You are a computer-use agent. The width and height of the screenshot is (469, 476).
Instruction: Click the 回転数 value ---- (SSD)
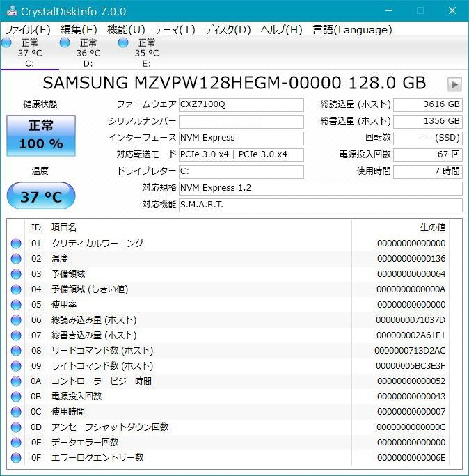tap(428, 138)
